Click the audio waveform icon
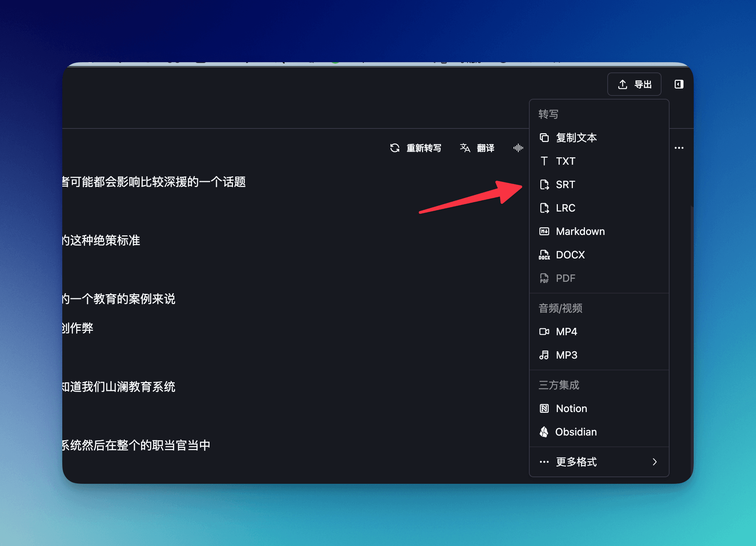The image size is (756, 546). (518, 148)
